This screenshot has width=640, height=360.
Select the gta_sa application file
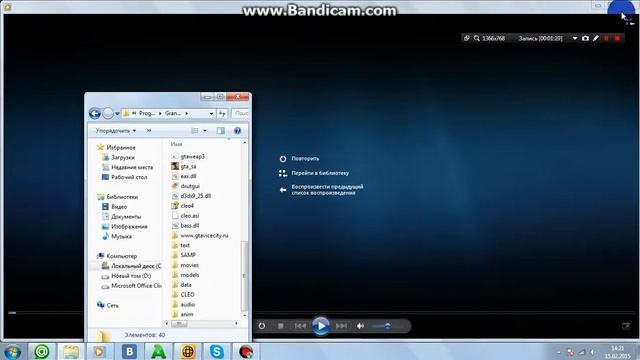tap(184, 167)
